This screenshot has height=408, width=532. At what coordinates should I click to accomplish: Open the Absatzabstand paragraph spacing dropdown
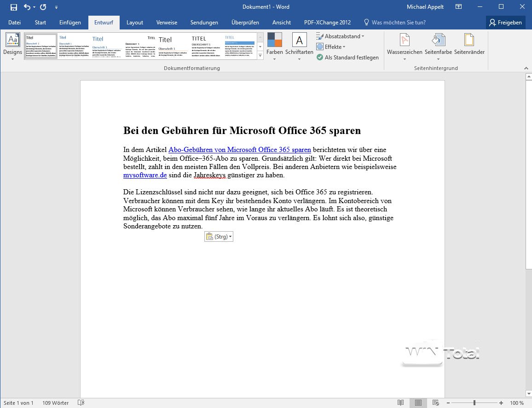point(340,36)
